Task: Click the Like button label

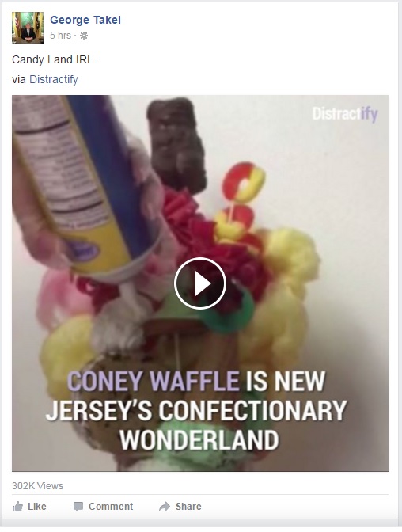Action: pyautogui.click(x=37, y=507)
